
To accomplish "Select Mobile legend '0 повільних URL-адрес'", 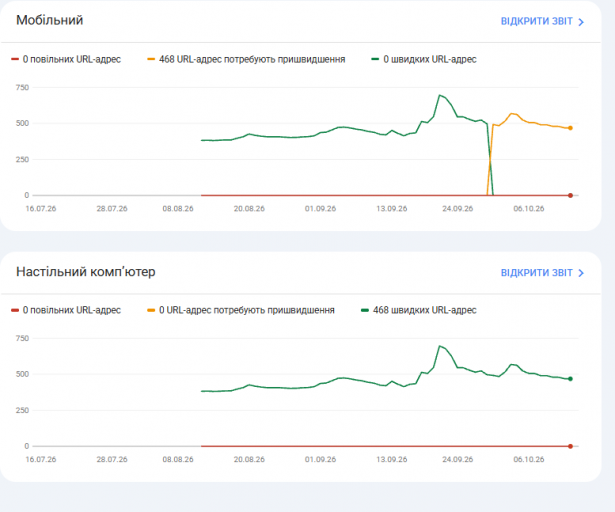I will [66, 59].
